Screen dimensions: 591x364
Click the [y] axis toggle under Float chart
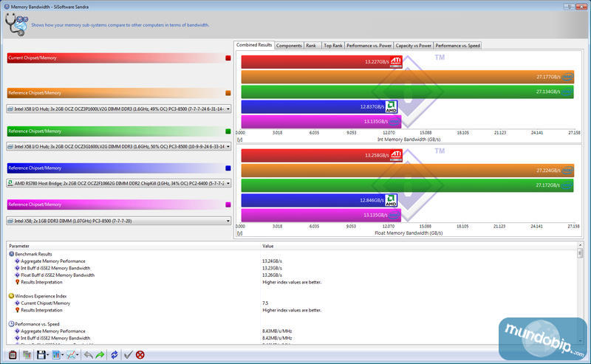(x=239, y=233)
